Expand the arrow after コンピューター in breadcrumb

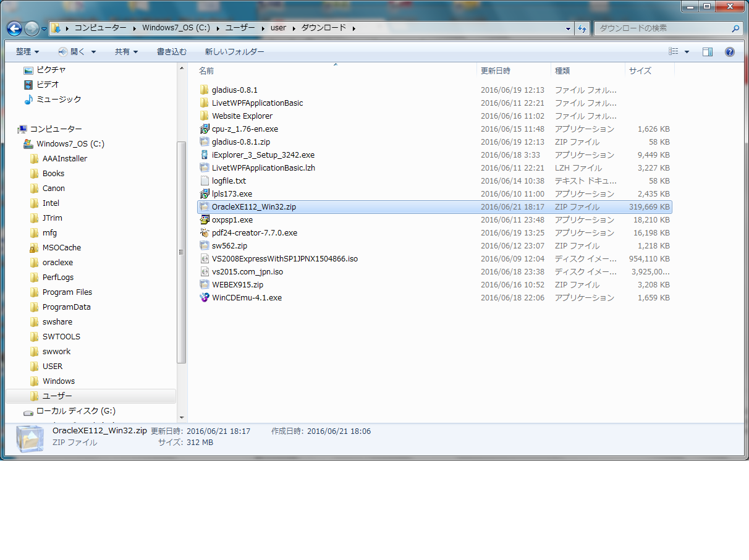pyautogui.click(x=133, y=28)
